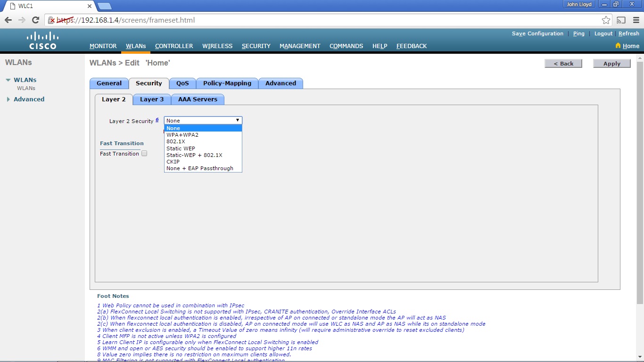Image resolution: width=644 pixels, height=362 pixels.
Task: Switch to the AAA Servers sub-tab
Action: click(x=198, y=99)
